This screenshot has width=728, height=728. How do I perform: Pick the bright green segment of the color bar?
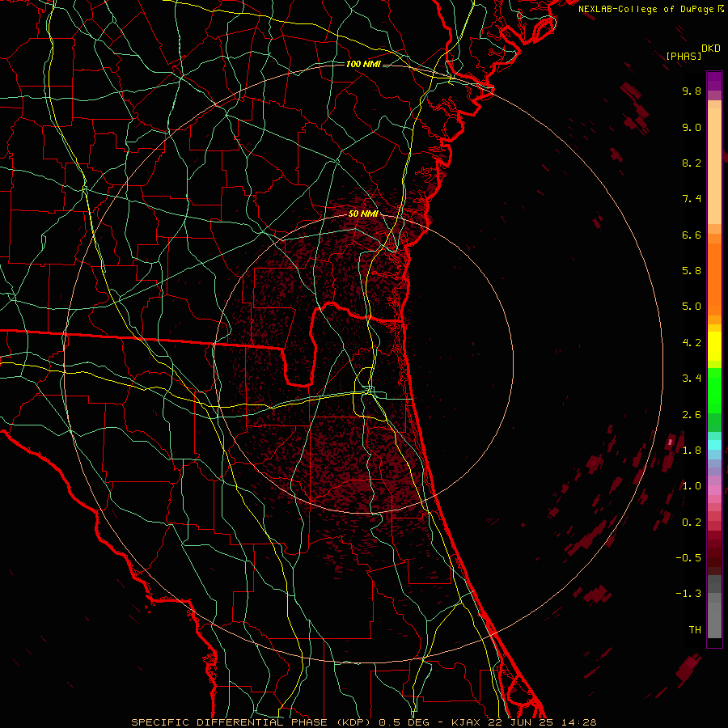[x=714, y=391]
